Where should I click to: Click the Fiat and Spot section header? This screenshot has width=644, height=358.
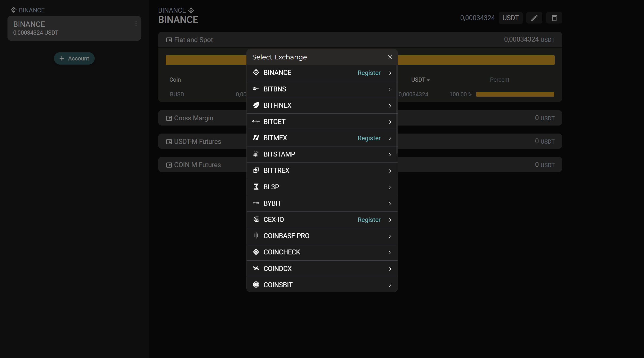(360, 40)
